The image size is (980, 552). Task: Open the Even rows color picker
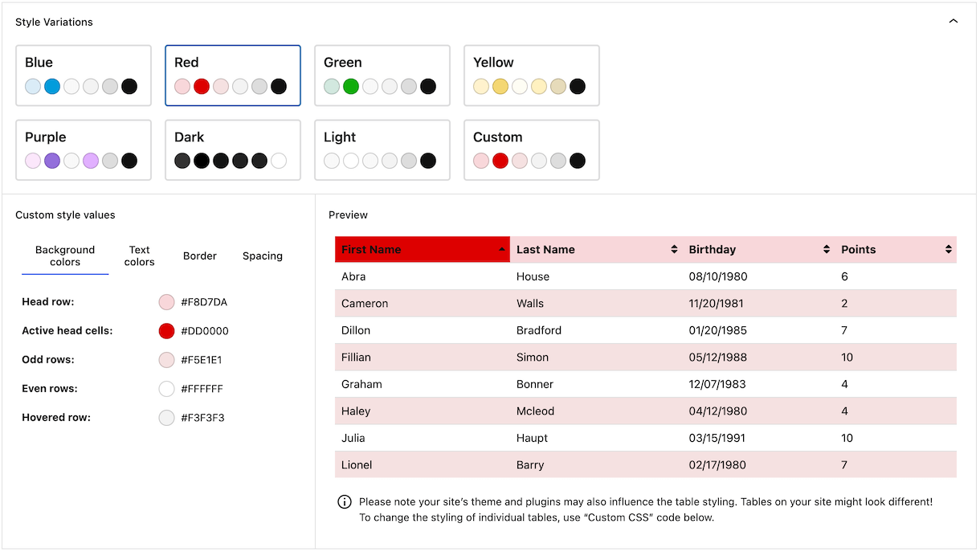click(166, 388)
